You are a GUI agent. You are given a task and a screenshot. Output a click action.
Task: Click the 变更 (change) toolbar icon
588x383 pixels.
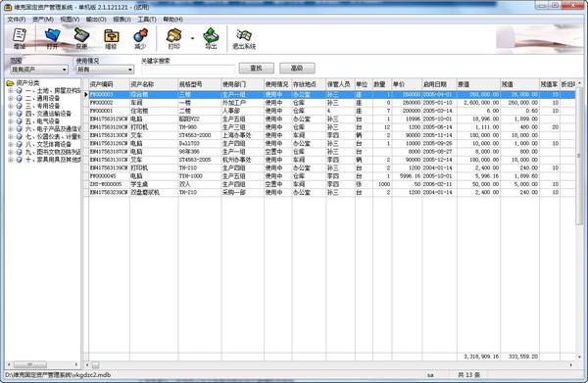(81, 35)
